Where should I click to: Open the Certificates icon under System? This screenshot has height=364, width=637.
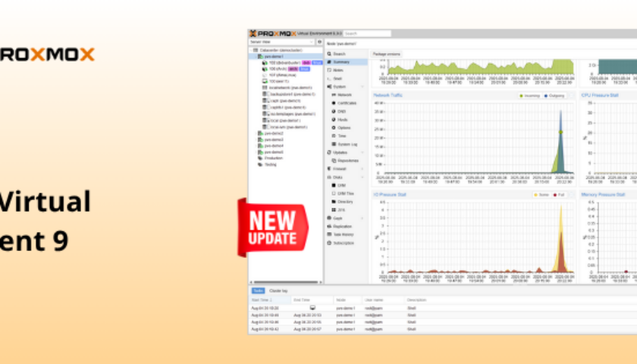pyautogui.click(x=334, y=103)
